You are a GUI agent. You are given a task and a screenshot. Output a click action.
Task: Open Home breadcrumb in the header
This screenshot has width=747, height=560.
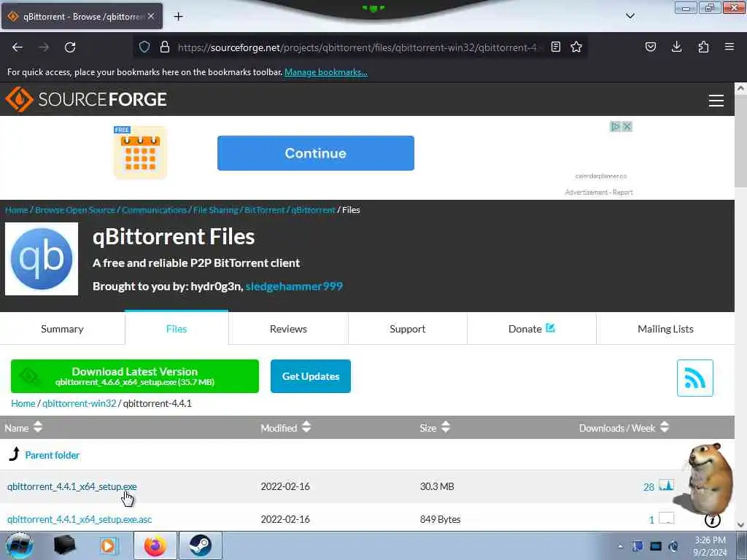tap(17, 210)
